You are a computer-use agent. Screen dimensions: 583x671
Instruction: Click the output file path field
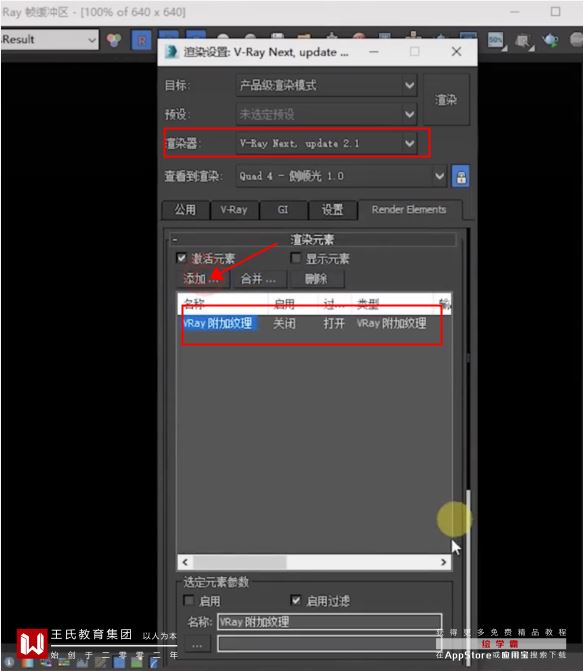330,644
